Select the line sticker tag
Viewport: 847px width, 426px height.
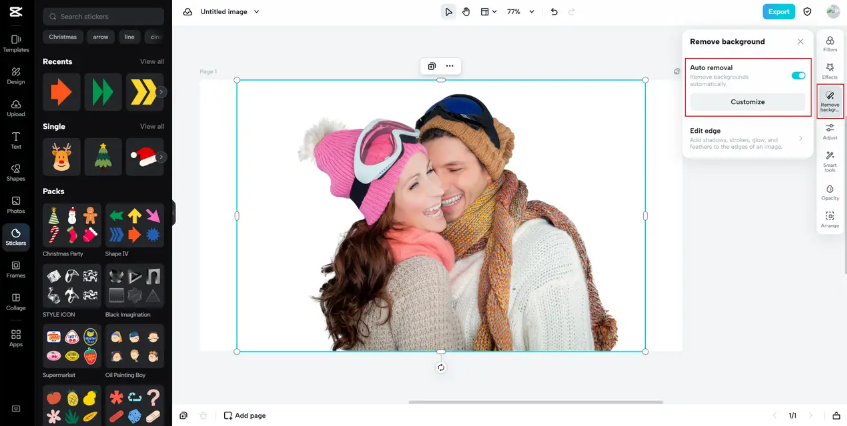point(130,37)
